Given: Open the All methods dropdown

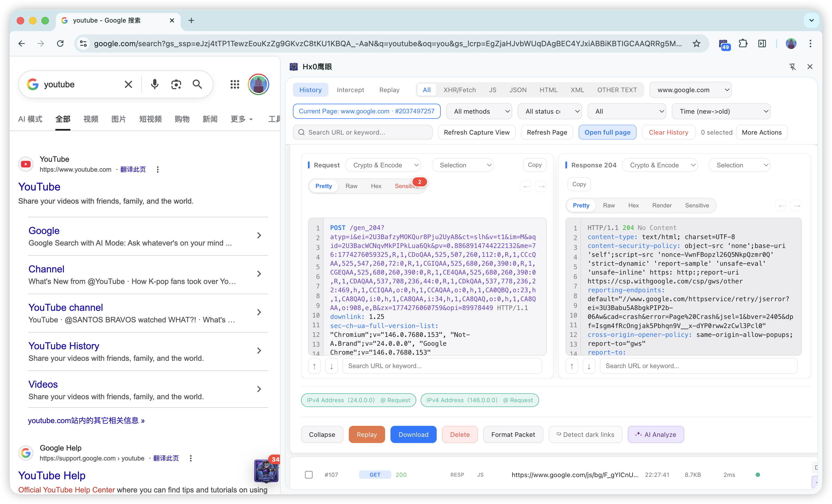Looking at the screenshot, I should [x=479, y=111].
